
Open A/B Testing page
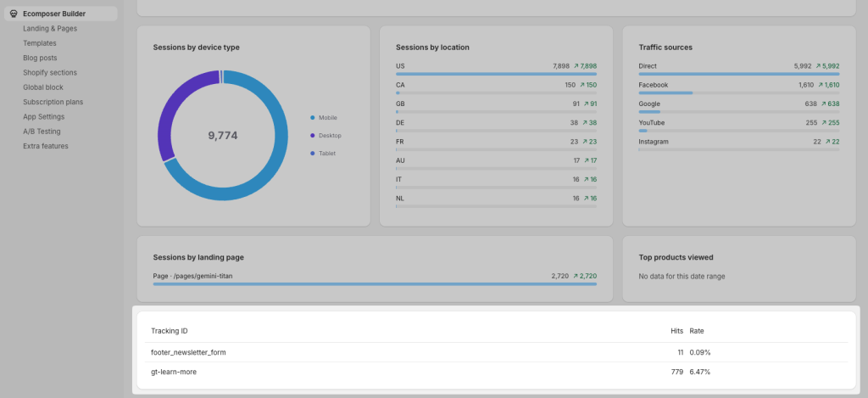pyautogui.click(x=42, y=132)
